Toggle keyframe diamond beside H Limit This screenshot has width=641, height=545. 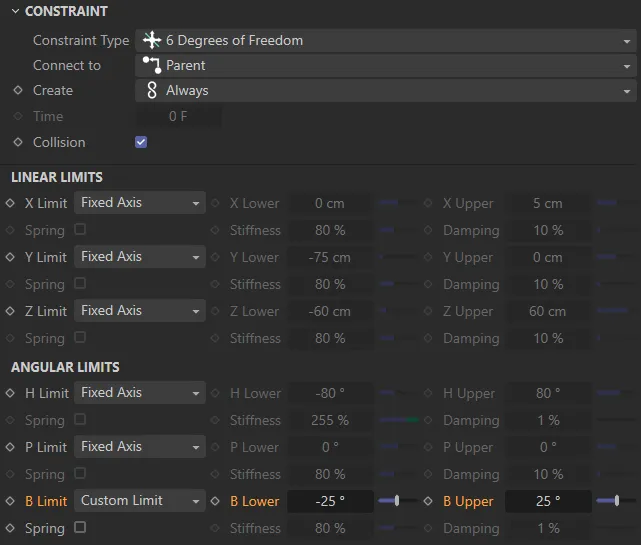10,393
